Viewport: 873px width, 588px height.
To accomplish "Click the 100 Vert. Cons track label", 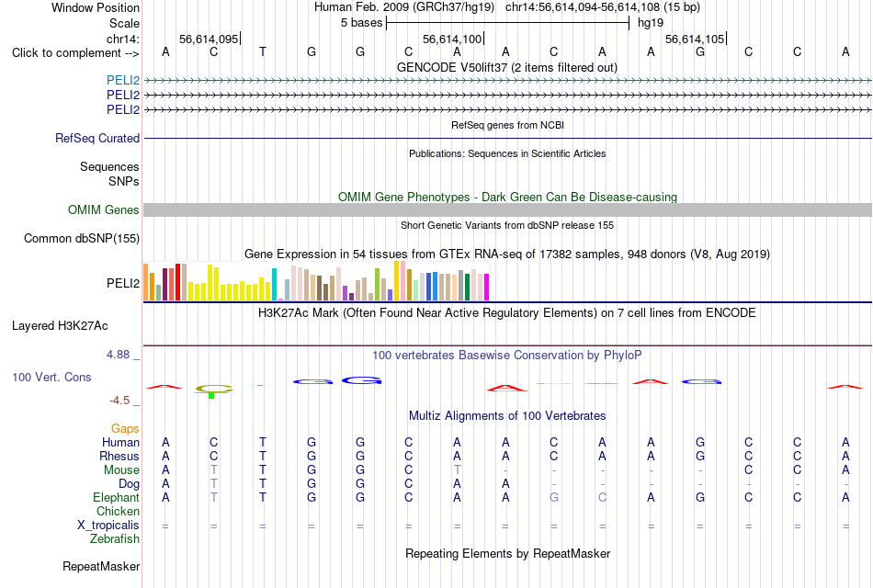I will (51, 377).
